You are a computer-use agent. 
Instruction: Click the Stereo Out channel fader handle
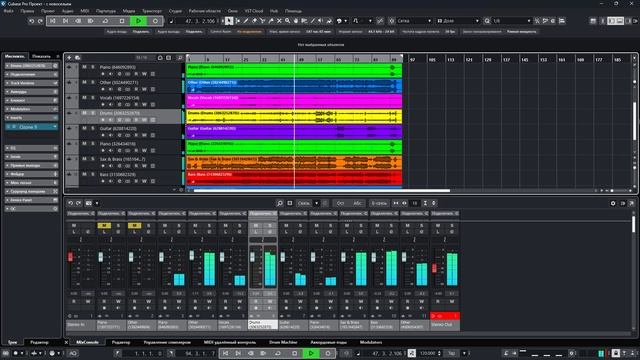coord(434,268)
